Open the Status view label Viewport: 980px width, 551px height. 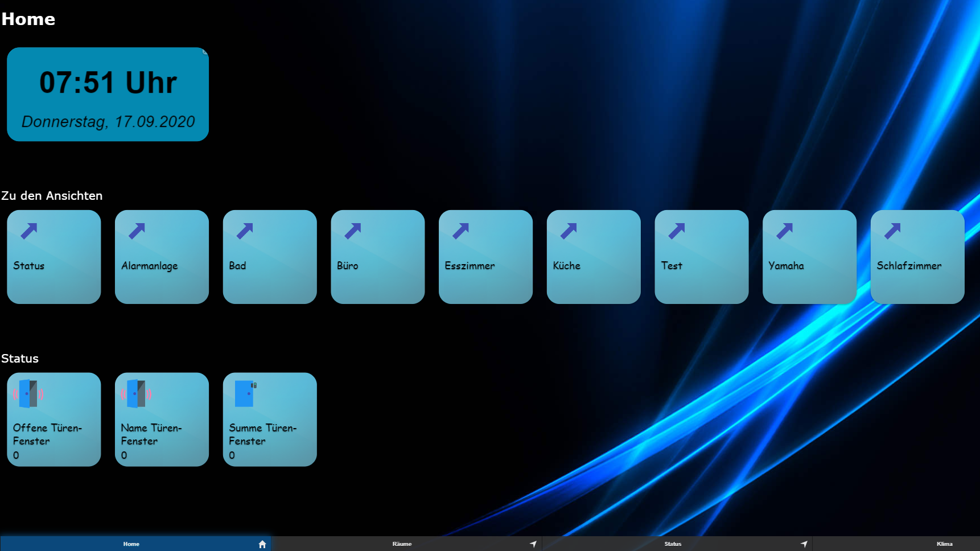point(29,266)
